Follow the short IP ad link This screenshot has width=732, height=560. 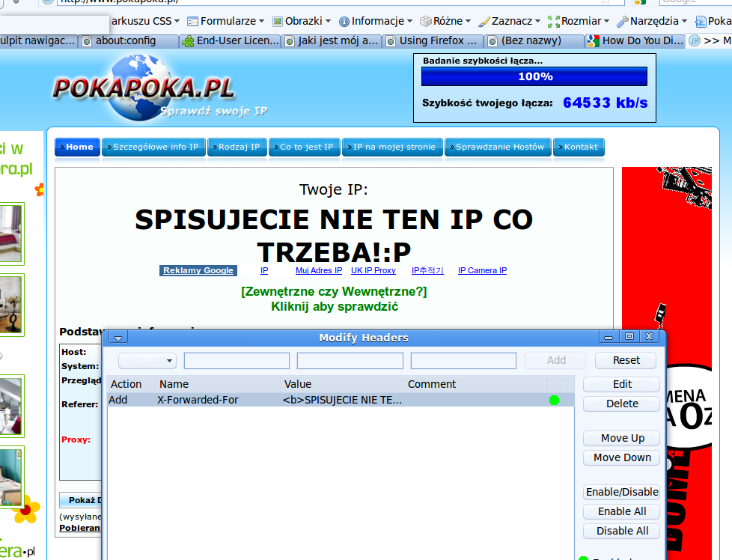(x=264, y=270)
